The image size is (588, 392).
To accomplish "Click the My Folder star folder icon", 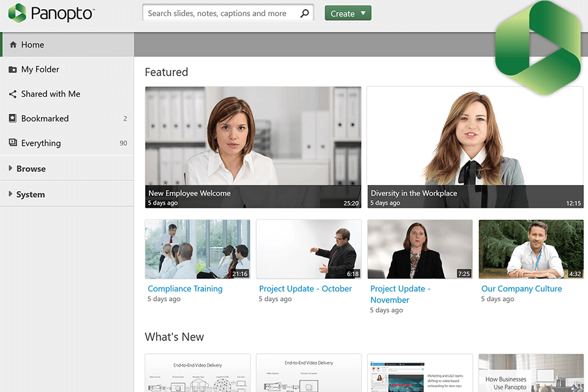I will [x=13, y=69].
